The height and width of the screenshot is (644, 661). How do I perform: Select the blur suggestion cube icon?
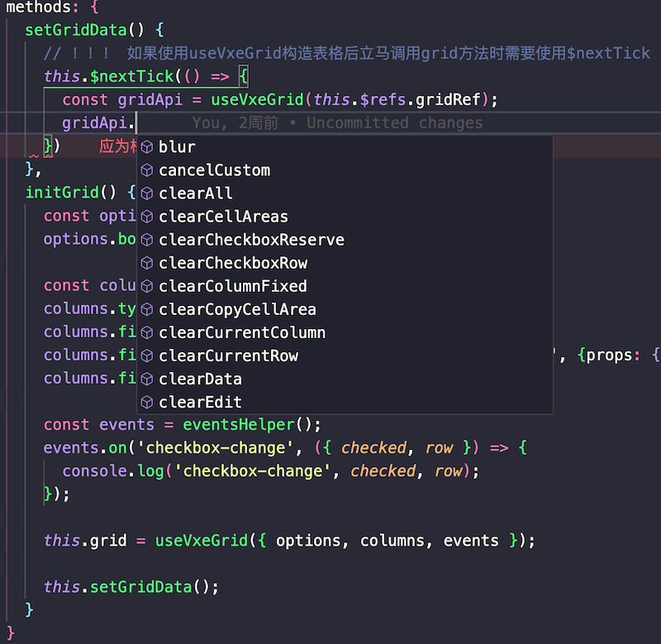point(147,147)
